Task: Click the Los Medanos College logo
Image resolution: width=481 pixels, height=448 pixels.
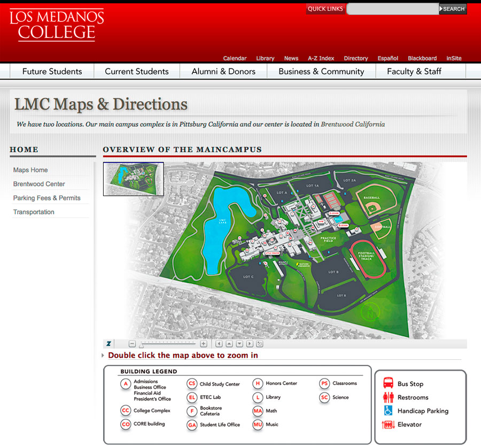Action: tap(57, 25)
